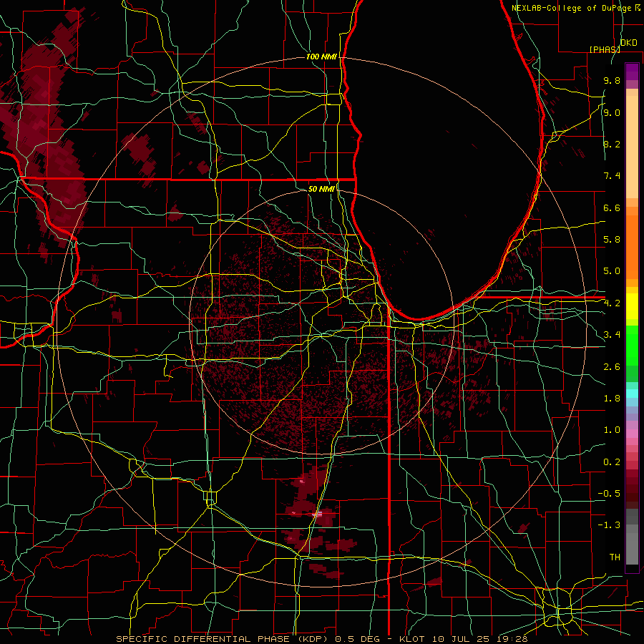Viewport: 644px width, 644px height.
Task: Click the TH threshold label
Action: pyautogui.click(x=615, y=557)
